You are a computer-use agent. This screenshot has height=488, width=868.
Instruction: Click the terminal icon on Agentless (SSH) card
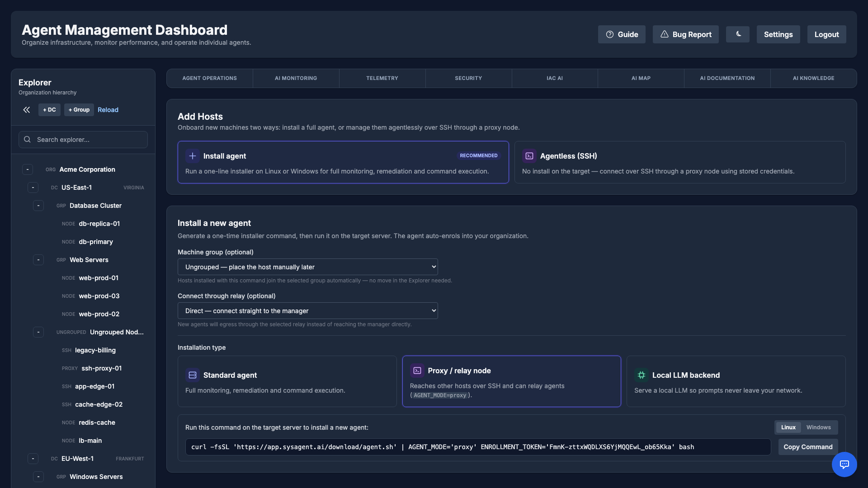[529, 156]
